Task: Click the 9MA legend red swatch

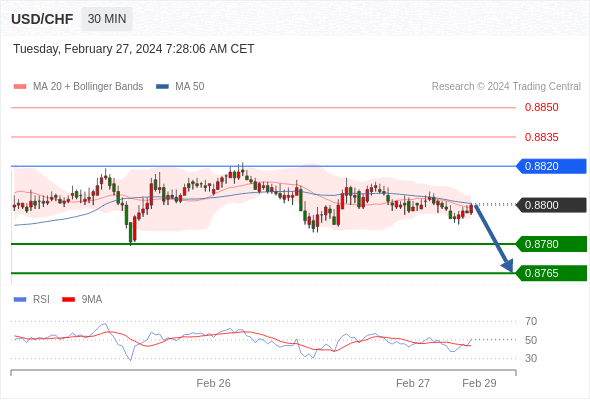Action: (68, 300)
